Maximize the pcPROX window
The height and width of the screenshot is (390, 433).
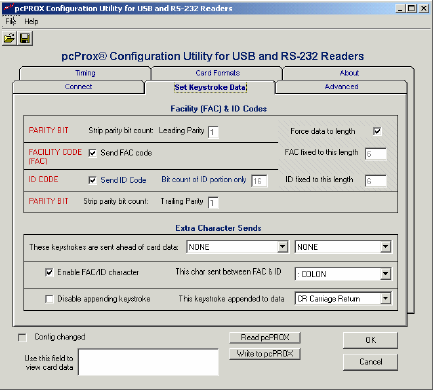click(x=412, y=8)
